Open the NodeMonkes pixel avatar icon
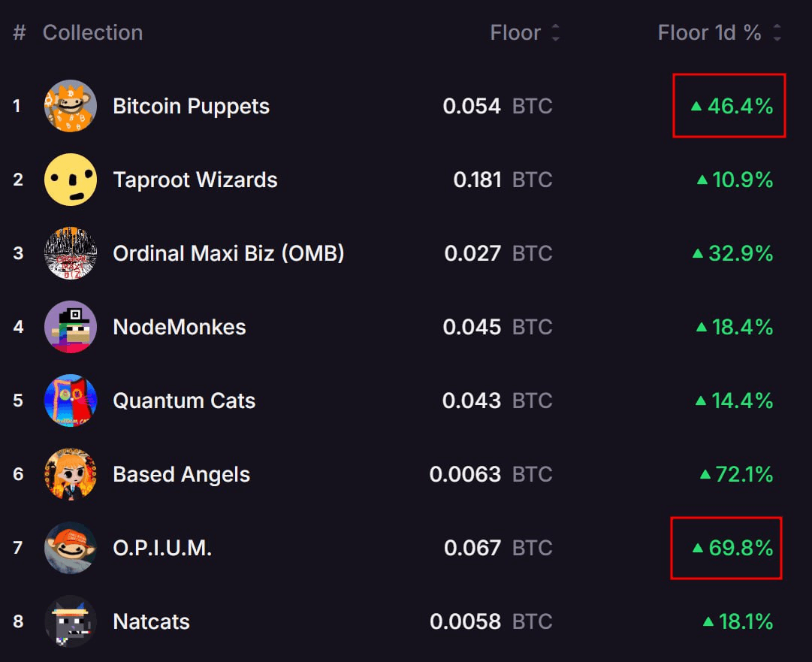 coord(71,326)
